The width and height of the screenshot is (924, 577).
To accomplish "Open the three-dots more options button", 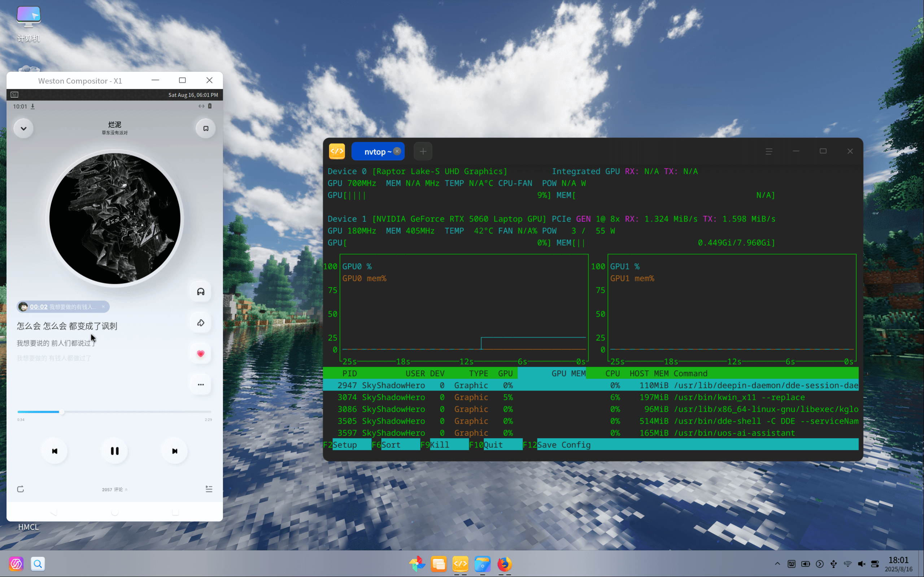I will pos(200,385).
